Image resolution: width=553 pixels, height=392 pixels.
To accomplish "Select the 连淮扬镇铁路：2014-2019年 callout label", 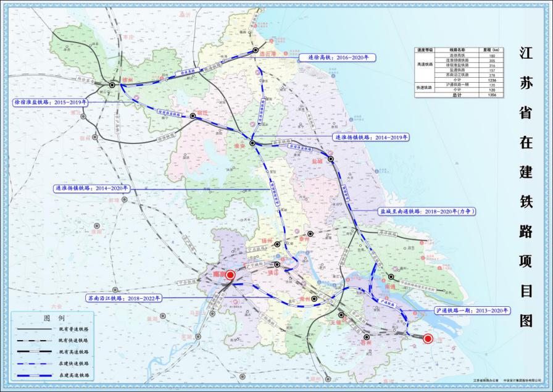I will [370, 136].
